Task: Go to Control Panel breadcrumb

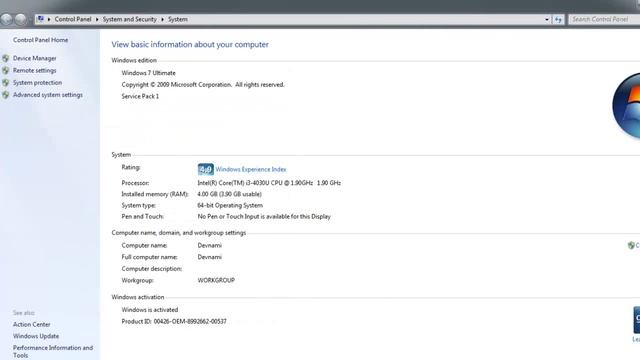Action: (x=73, y=19)
